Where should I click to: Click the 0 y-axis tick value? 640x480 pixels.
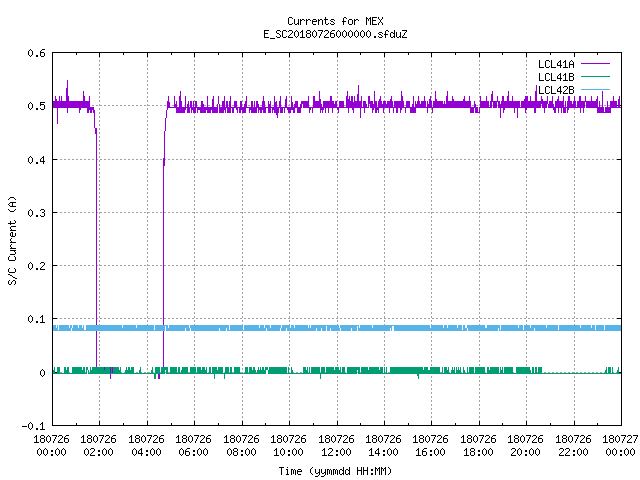point(42,373)
